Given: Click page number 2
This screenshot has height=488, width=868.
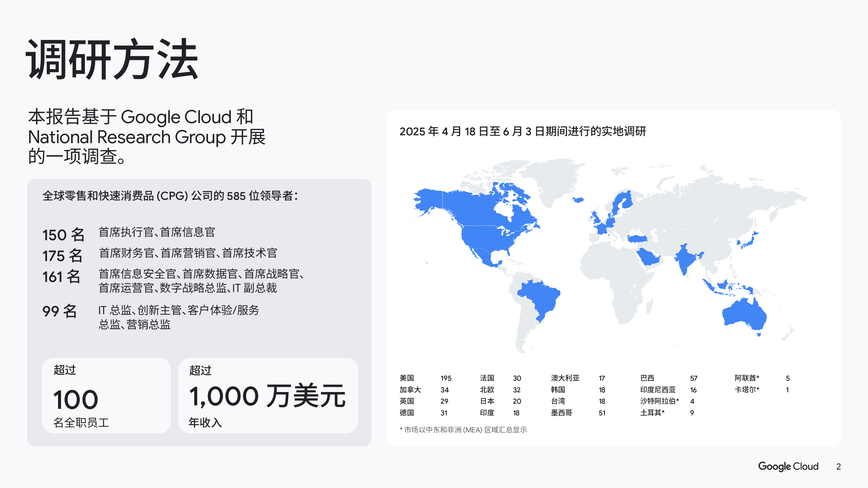Looking at the screenshot, I should pos(838,466).
